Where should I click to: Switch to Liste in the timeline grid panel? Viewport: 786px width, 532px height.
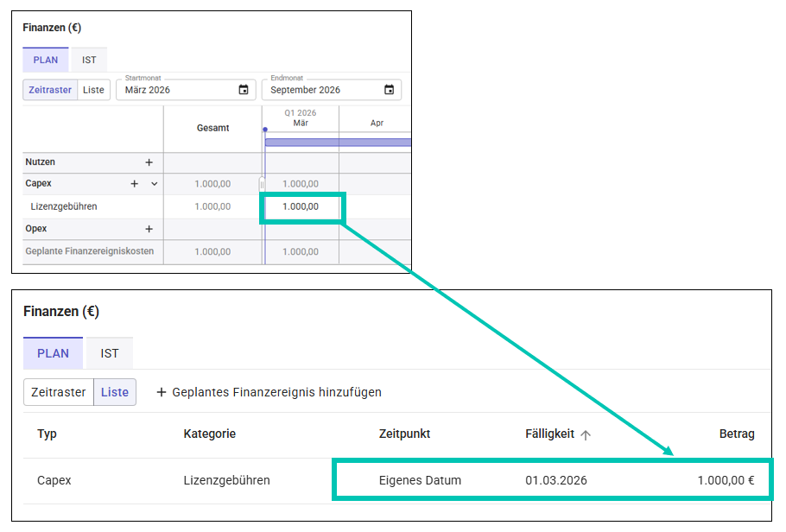click(x=93, y=90)
